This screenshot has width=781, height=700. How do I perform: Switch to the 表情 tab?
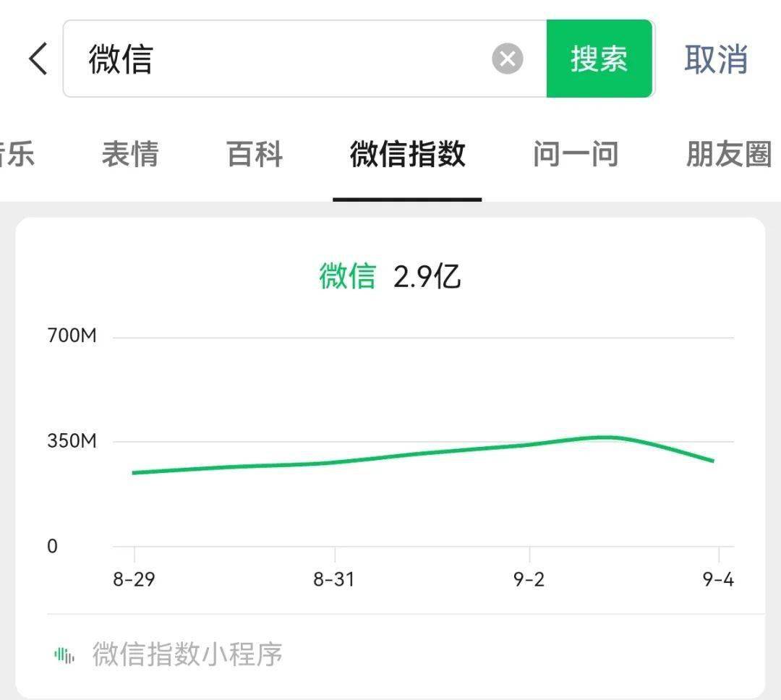(130, 153)
